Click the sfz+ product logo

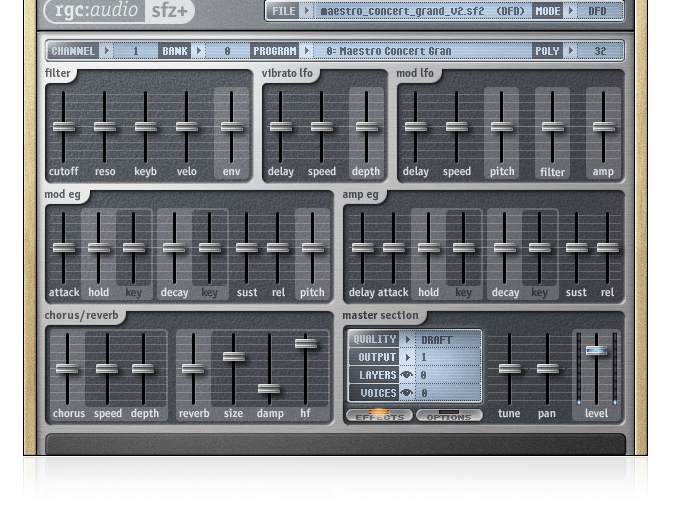tap(169, 11)
